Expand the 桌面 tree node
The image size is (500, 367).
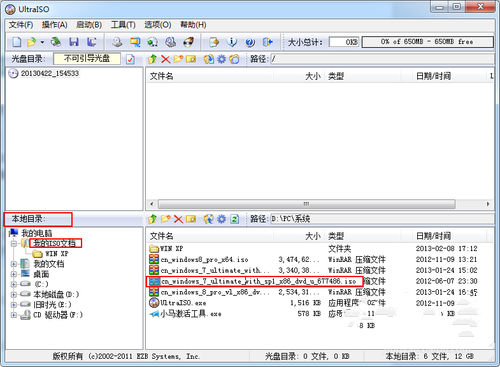coord(14,274)
